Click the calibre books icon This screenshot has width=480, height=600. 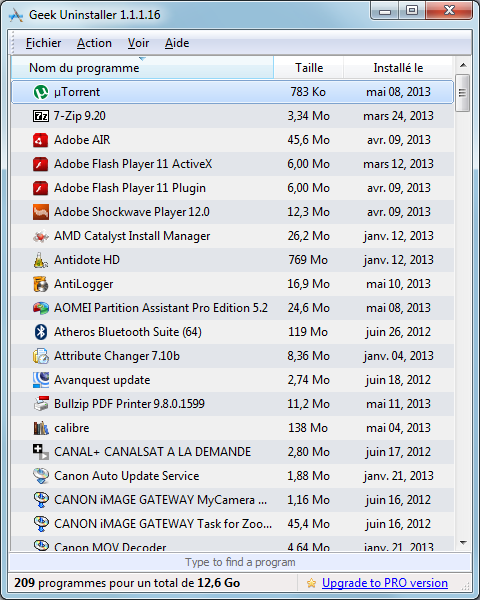pos(41,428)
